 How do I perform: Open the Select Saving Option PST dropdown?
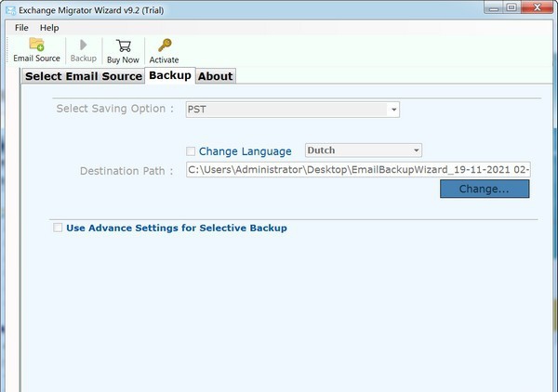point(293,110)
